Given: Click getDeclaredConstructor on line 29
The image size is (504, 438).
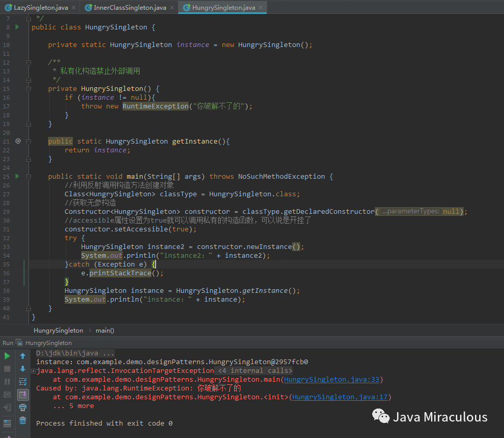Looking at the screenshot, I should [329, 211].
